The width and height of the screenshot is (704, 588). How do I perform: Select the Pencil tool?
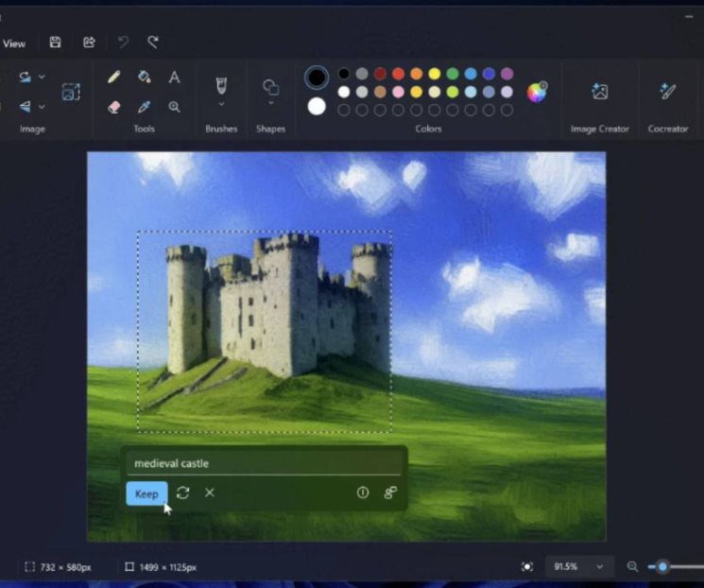coord(114,77)
